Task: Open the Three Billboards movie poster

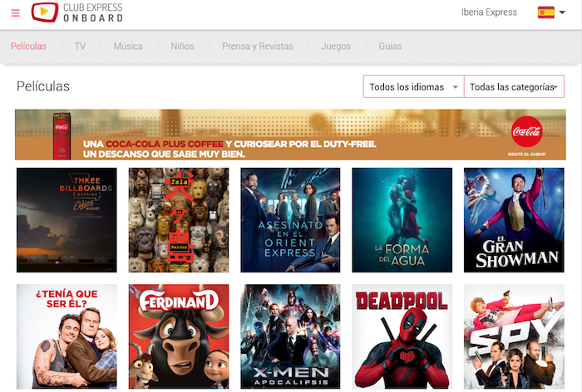Action: click(x=67, y=220)
